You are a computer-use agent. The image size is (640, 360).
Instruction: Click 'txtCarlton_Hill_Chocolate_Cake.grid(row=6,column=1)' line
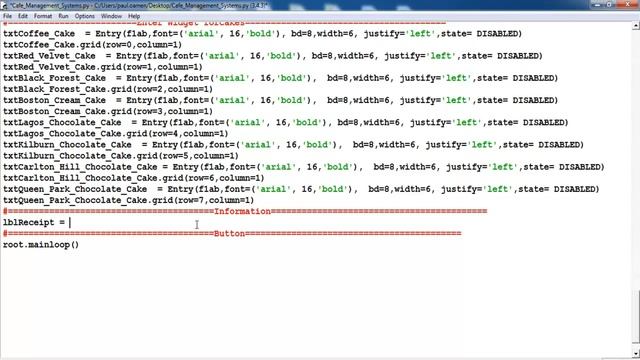133,178
